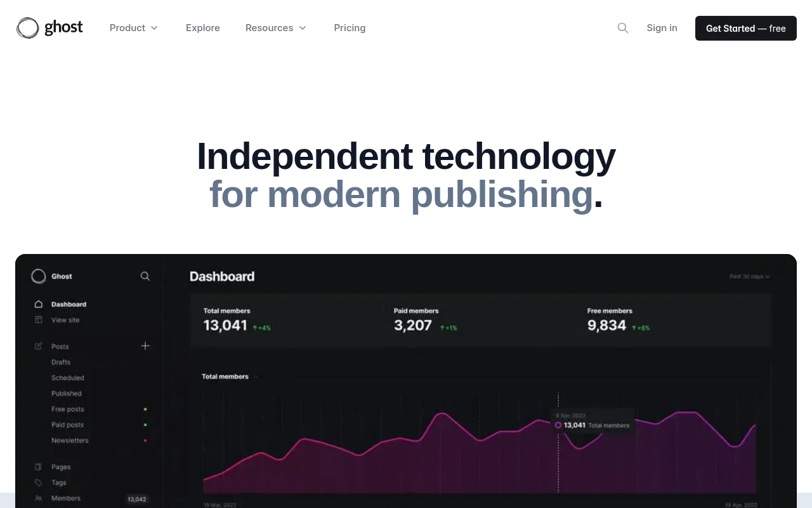Select the Dashboard home icon
The height and width of the screenshot is (508, 812).
[39, 304]
